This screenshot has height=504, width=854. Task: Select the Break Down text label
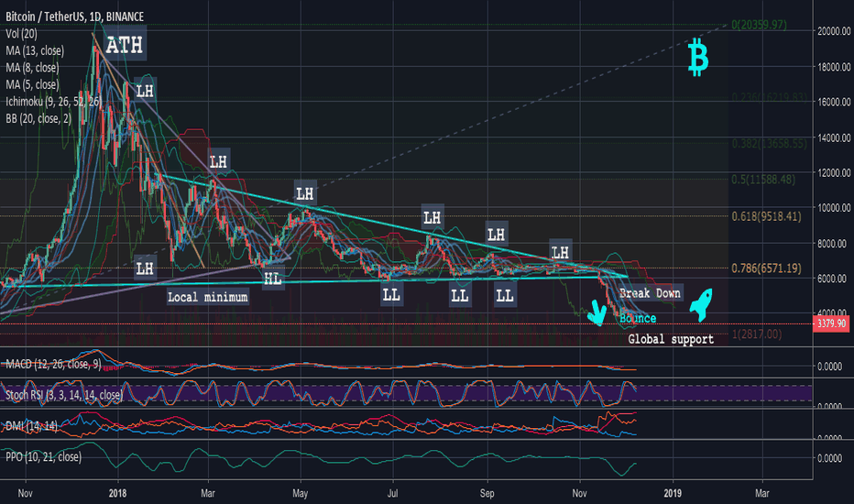click(x=651, y=293)
